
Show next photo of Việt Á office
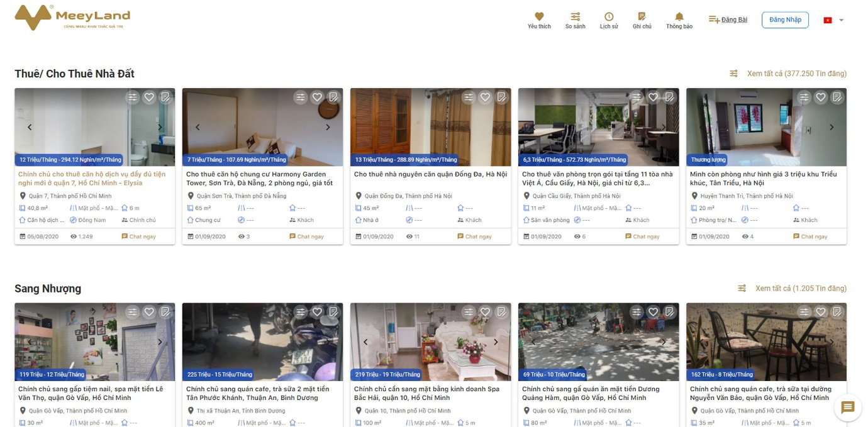tap(664, 127)
